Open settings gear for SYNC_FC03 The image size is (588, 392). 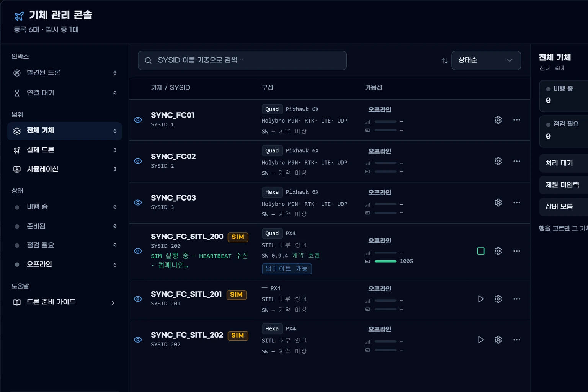498,203
